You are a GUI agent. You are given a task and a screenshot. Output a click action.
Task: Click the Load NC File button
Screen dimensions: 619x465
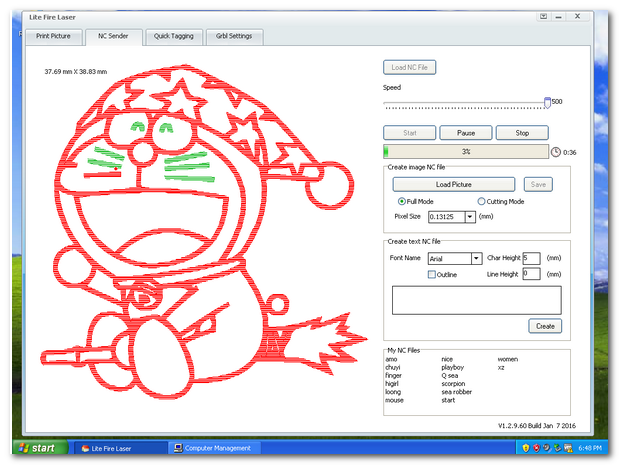[x=409, y=68]
